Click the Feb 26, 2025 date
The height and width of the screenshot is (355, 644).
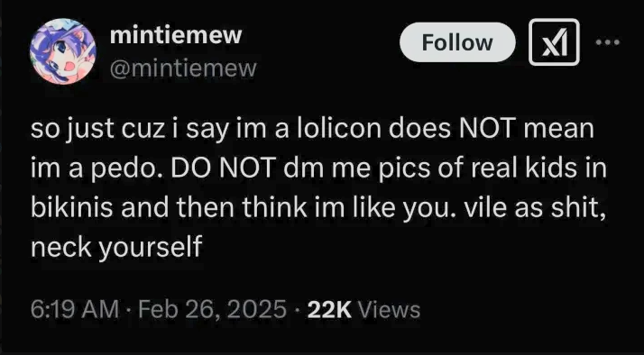212,309
